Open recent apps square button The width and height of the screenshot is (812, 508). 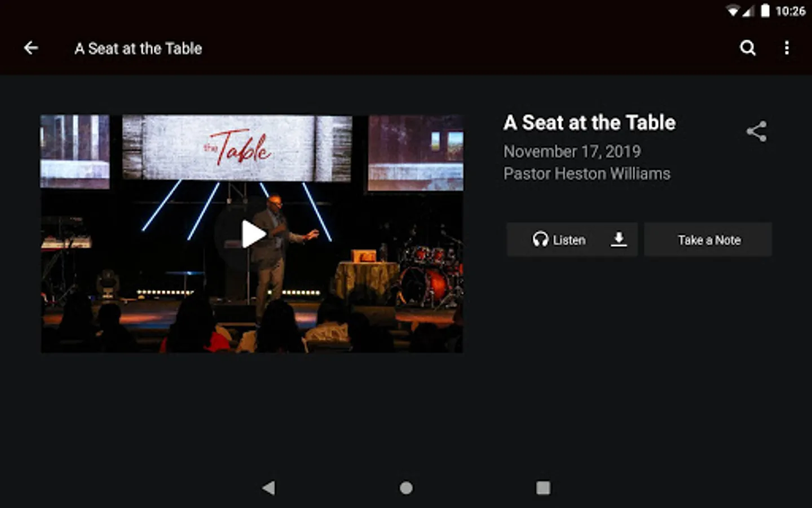pyautogui.click(x=543, y=488)
